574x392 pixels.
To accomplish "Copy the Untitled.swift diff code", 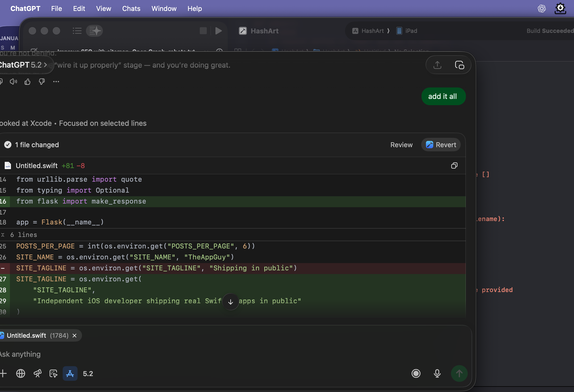I will pos(454,165).
